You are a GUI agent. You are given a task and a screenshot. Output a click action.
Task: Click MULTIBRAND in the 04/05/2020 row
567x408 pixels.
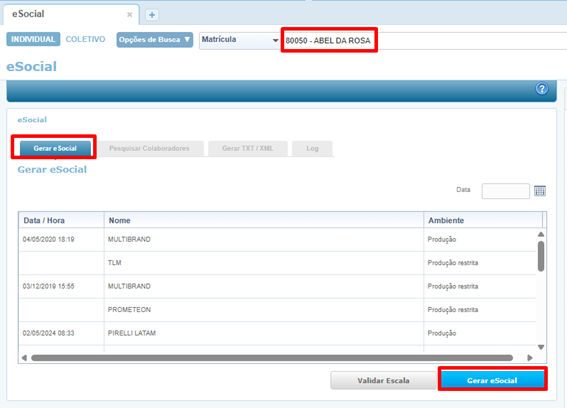point(129,239)
